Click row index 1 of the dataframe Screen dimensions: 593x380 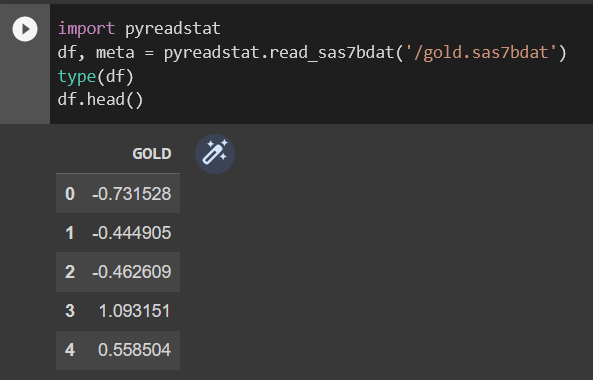(70, 233)
